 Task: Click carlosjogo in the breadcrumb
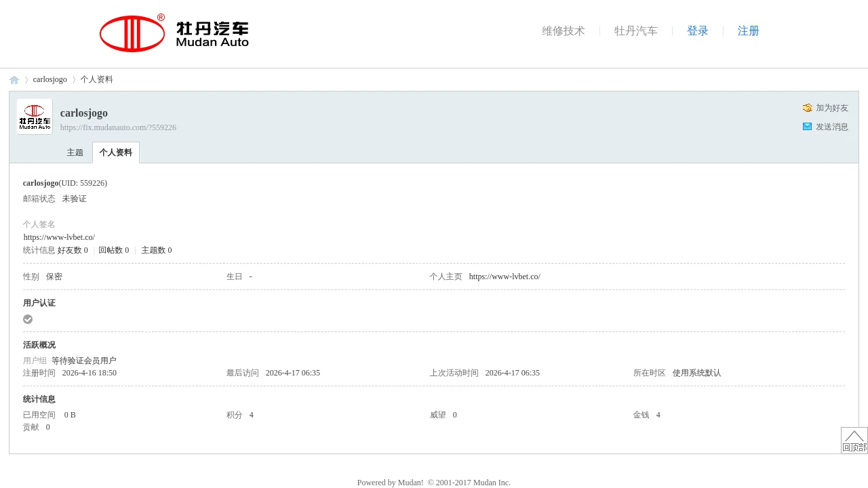[50, 79]
